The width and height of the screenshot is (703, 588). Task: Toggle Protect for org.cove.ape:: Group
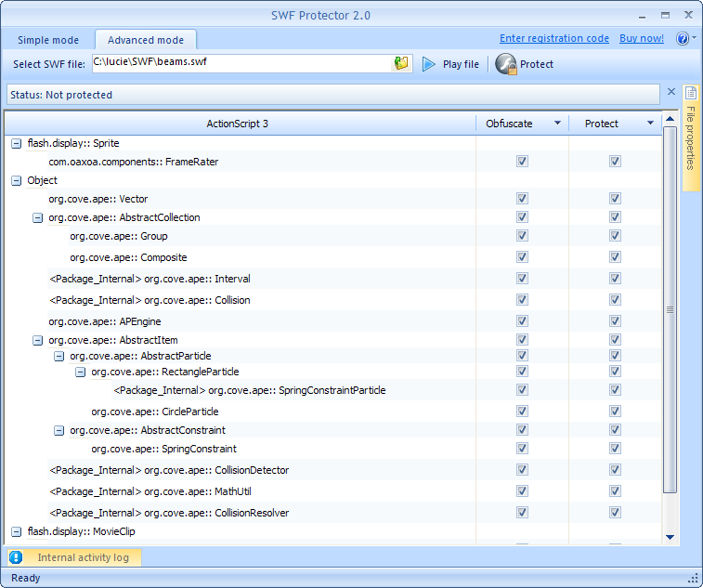[x=615, y=235]
